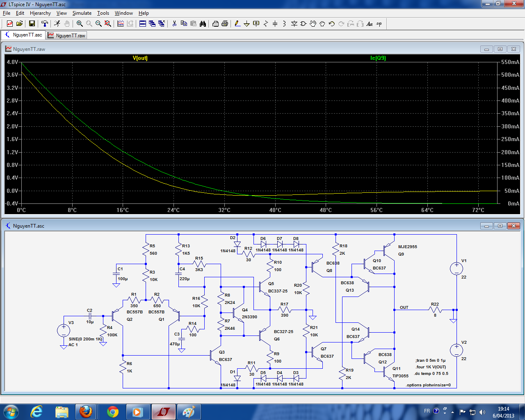Click the Zoom In magnifier icon
The height and width of the screenshot is (420, 525).
point(80,24)
